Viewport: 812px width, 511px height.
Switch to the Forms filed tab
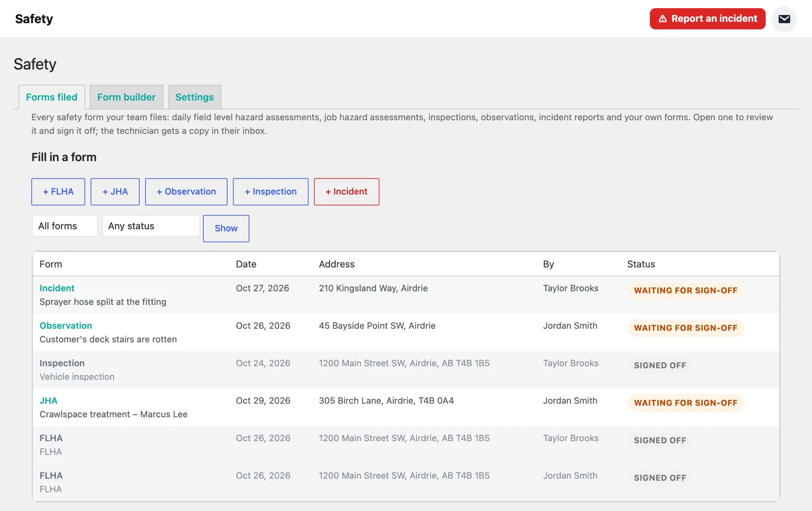[52, 97]
